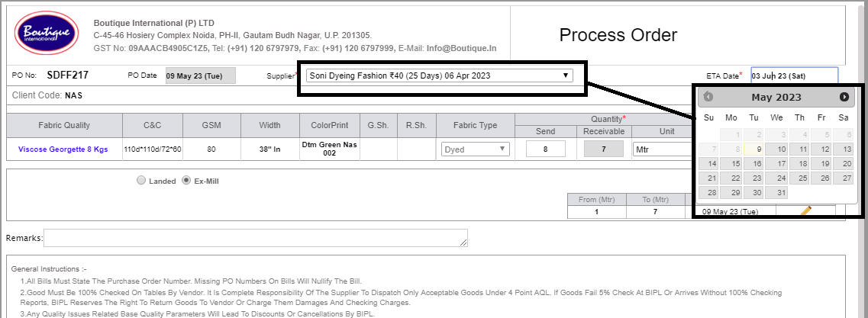Click the From (Mtr) header
868x318 pixels.
pos(597,200)
